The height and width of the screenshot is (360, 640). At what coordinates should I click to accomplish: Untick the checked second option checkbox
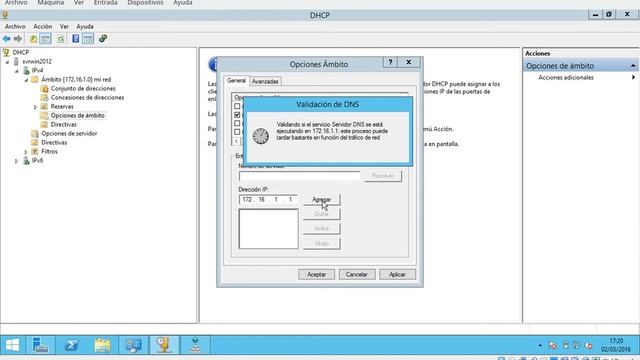[x=237, y=115]
